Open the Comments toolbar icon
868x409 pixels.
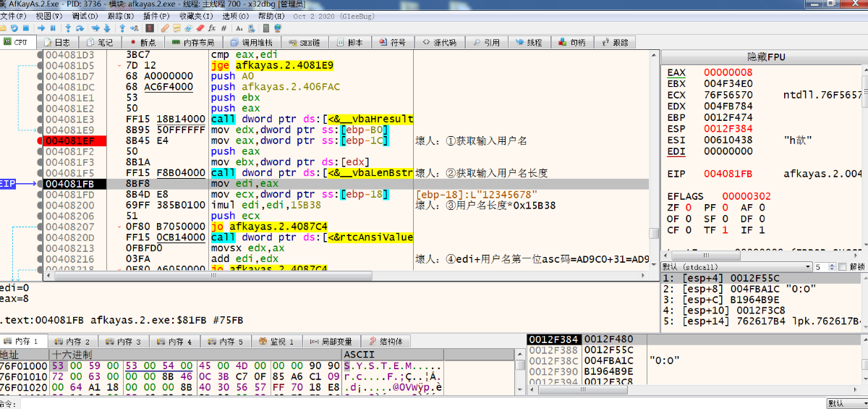pyautogui.click(x=176, y=28)
